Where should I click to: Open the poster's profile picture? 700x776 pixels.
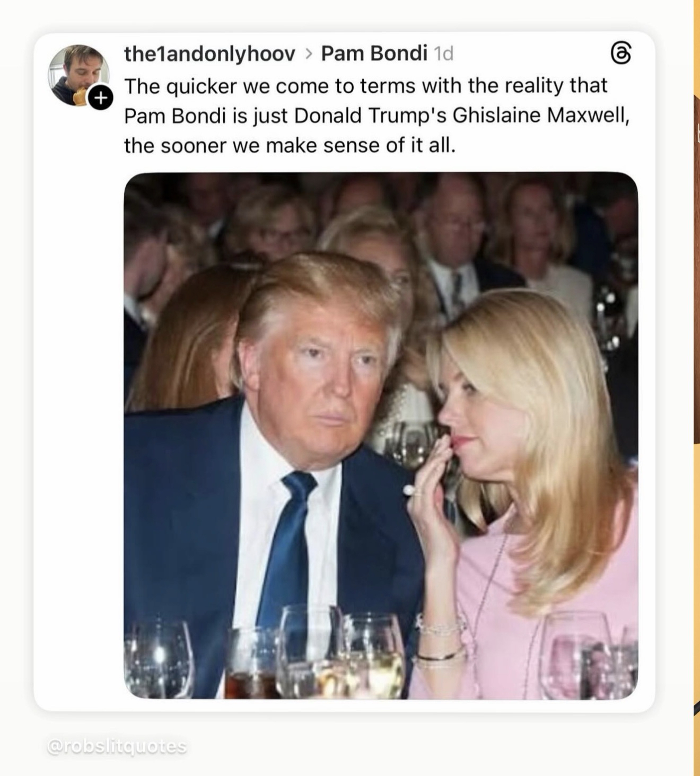pyautogui.click(x=77, y=74)
